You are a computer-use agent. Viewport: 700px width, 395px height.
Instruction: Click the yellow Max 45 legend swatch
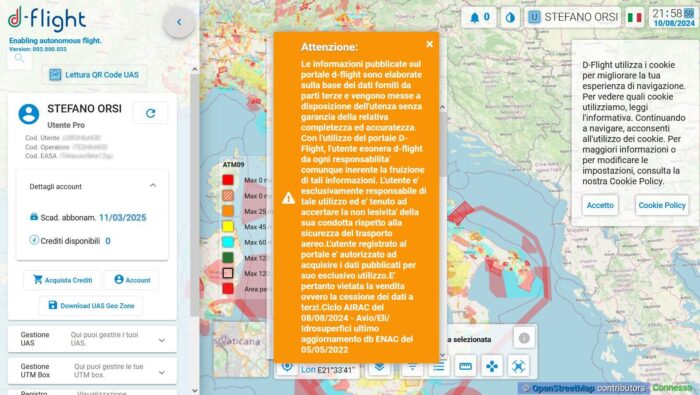[x=228, y=226]
